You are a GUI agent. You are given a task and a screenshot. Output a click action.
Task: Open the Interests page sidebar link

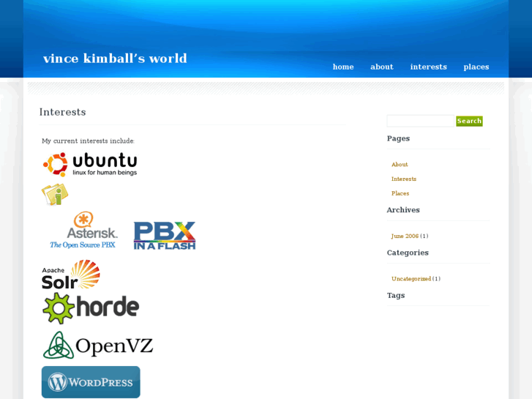pos(404,179)
